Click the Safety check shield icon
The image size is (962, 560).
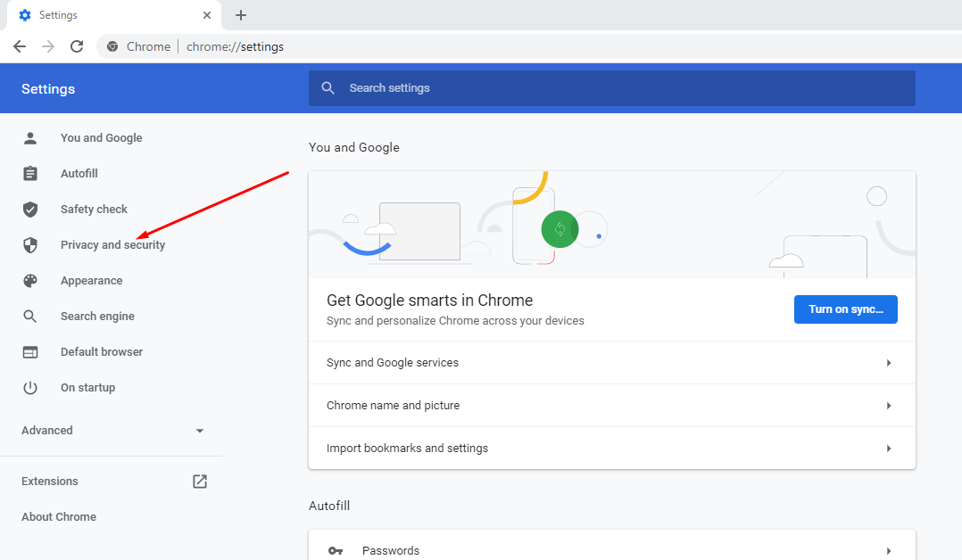point(30,210)
